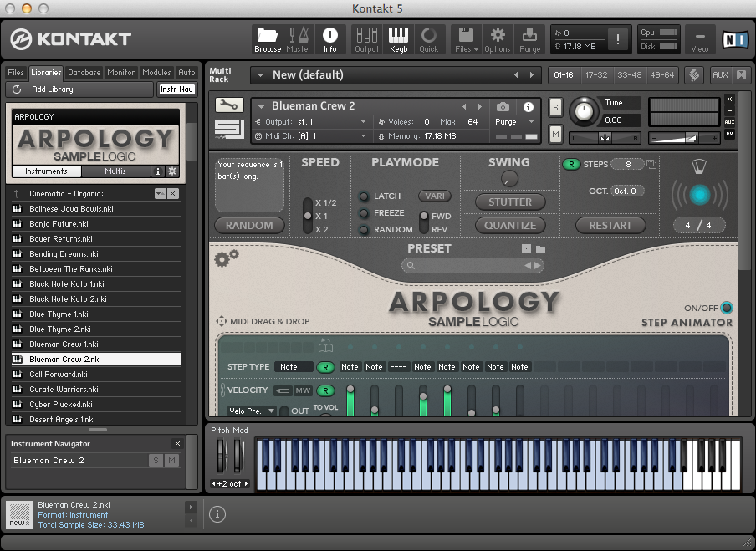Image resolution: width=756 pixels, height=551 pixels.
Task: Open the Files menu dropdown
Action: pyautogui.click(x=467, y=38)
